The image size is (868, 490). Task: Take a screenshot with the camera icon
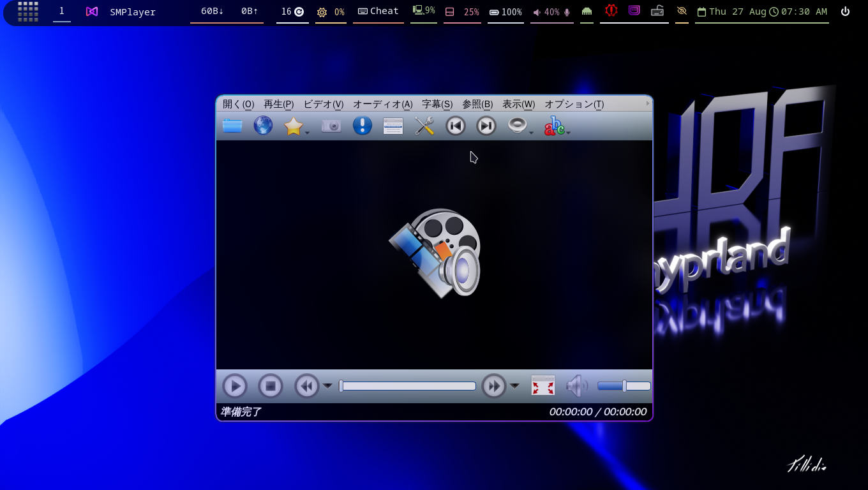[331, 126]
